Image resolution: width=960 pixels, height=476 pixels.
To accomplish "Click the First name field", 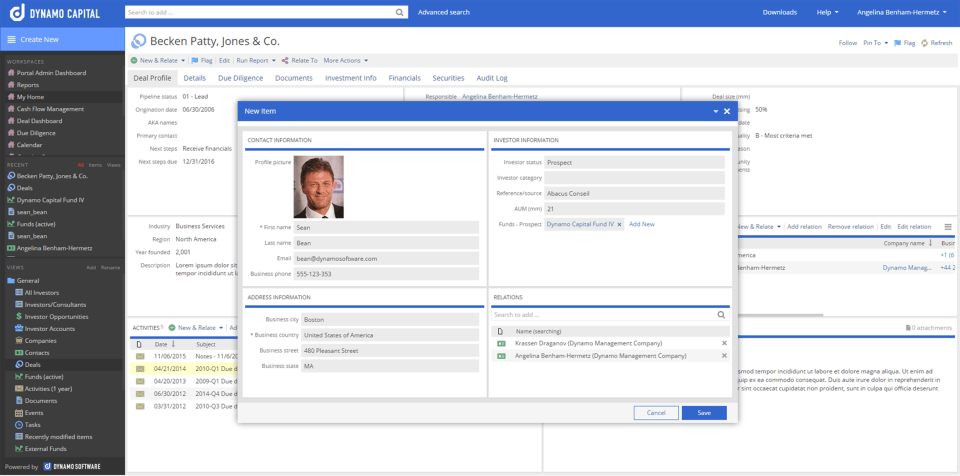I will pos(386,227).
